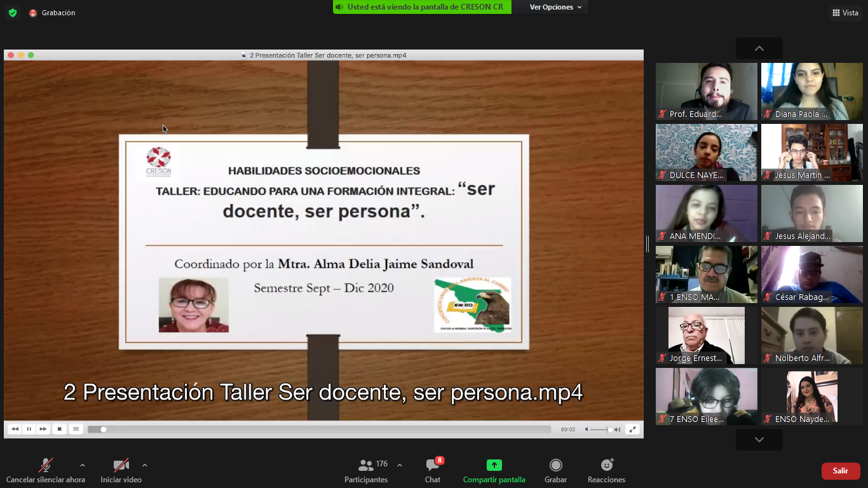This screenshot has height=488, width=868.
Task: Stop the video with the stop button
Action: (59, 430)
